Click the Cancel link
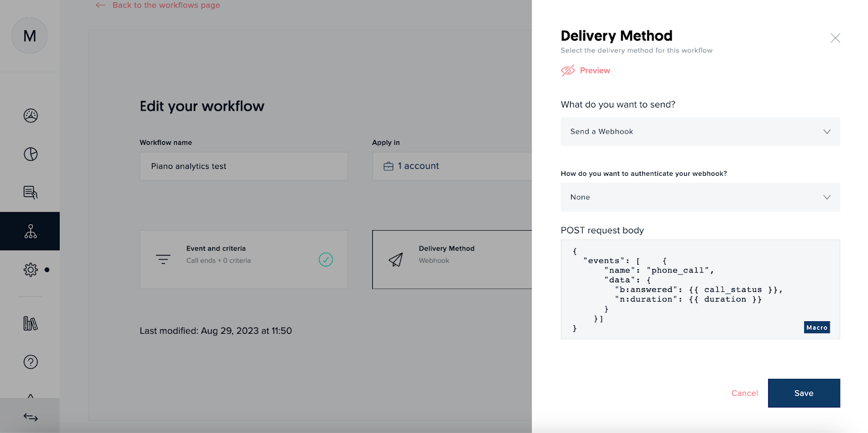 [x=744, y=393]
